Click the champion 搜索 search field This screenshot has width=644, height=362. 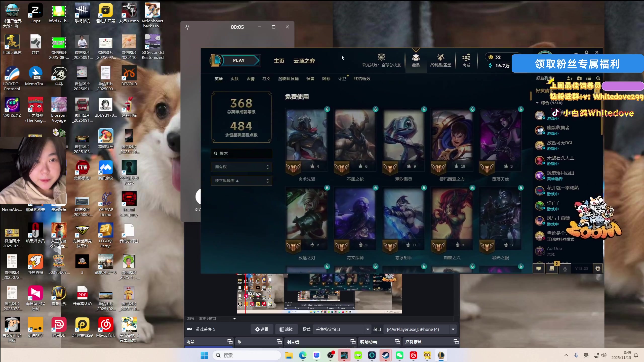point(241,153)
